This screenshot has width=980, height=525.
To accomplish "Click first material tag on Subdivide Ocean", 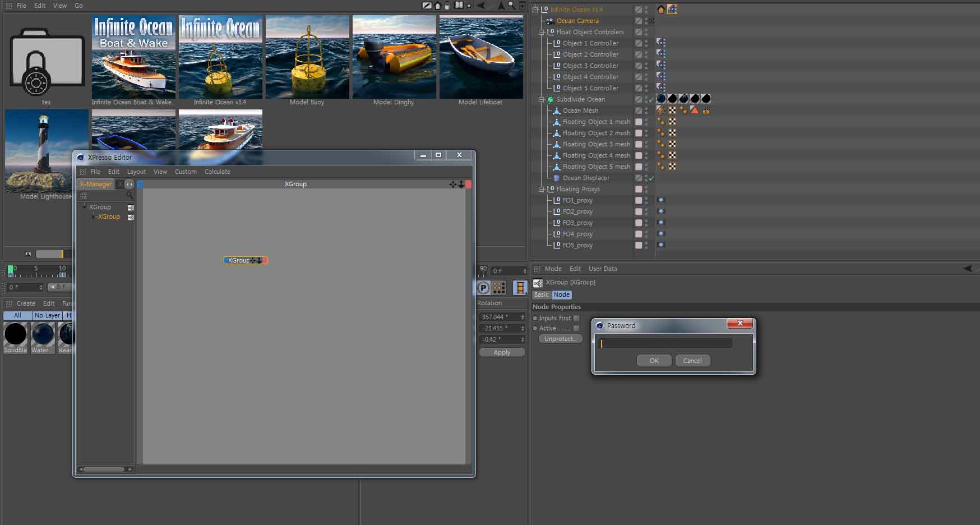I will tap(661, 99).
